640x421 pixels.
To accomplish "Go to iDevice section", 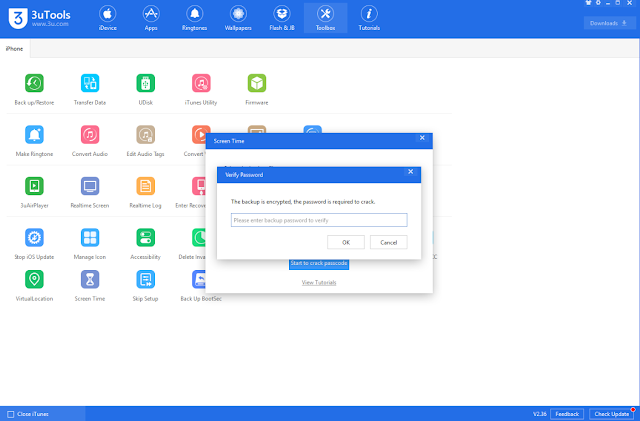I will (x=108, y=18).
